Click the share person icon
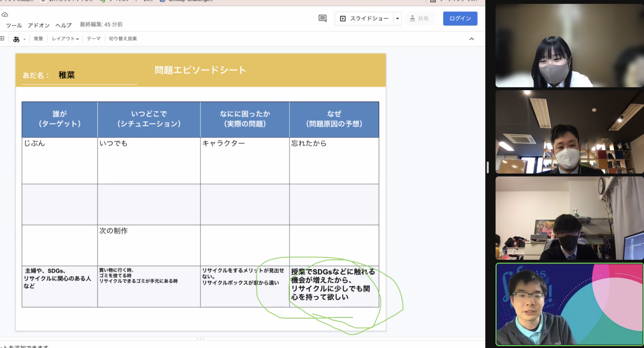 (x=413, y=18)
